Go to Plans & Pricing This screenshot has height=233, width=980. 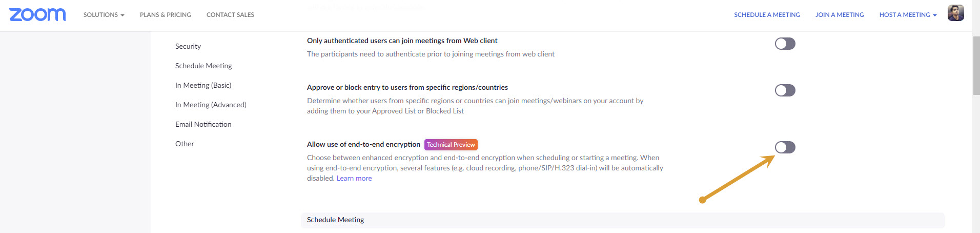pyautogui.click(x=166, y=15)
